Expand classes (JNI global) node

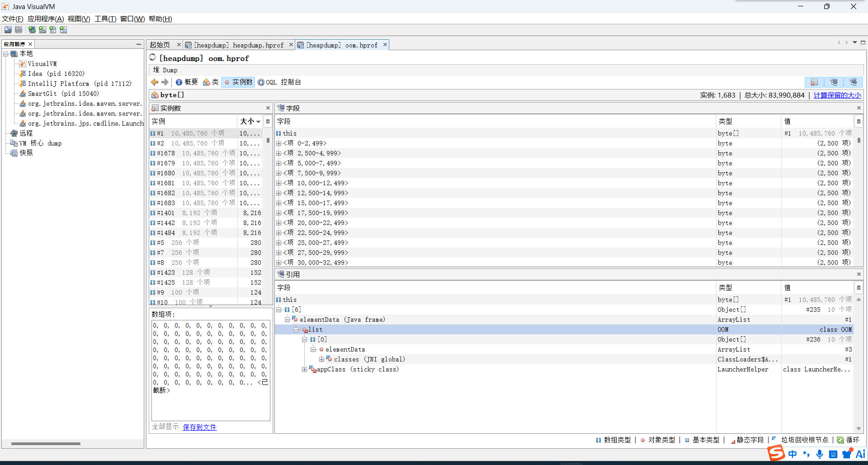tap(321, 359)
